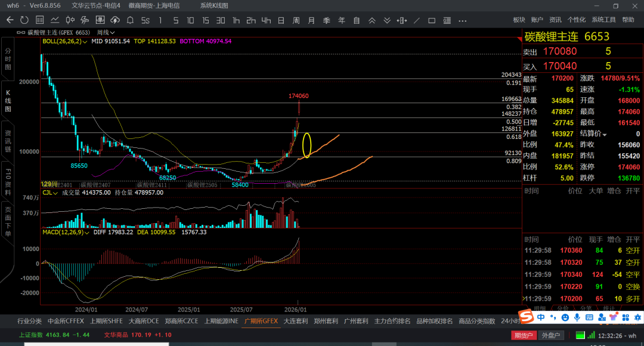Screen dimensions: 644x346
Task: Click the rectangle window layout icon
Action: click(432, 20)
